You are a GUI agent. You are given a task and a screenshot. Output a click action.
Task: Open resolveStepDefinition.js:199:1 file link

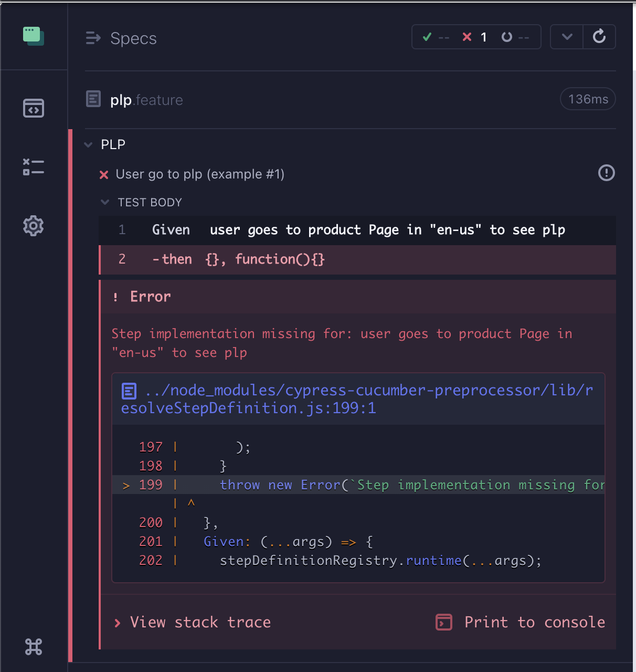[357, 399]
